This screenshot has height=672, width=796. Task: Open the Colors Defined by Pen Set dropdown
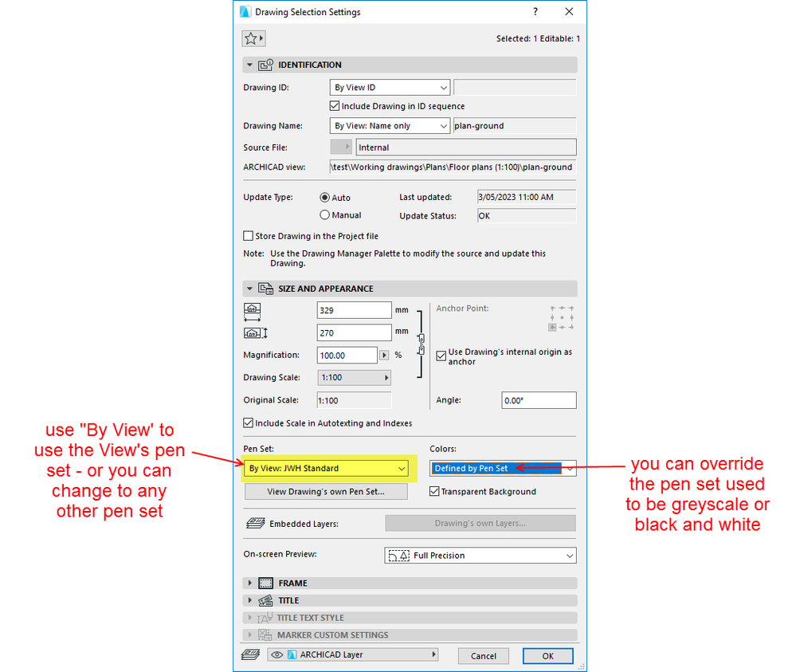503,468
